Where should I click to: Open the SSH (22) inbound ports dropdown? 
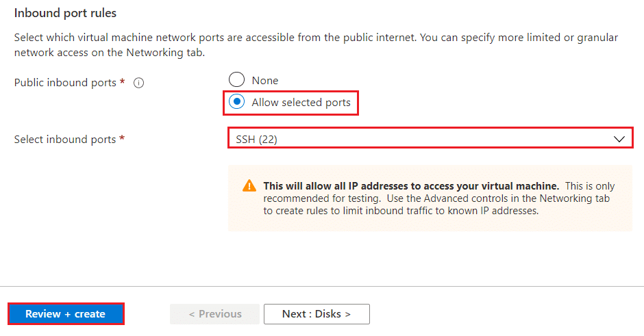point(430,140)
